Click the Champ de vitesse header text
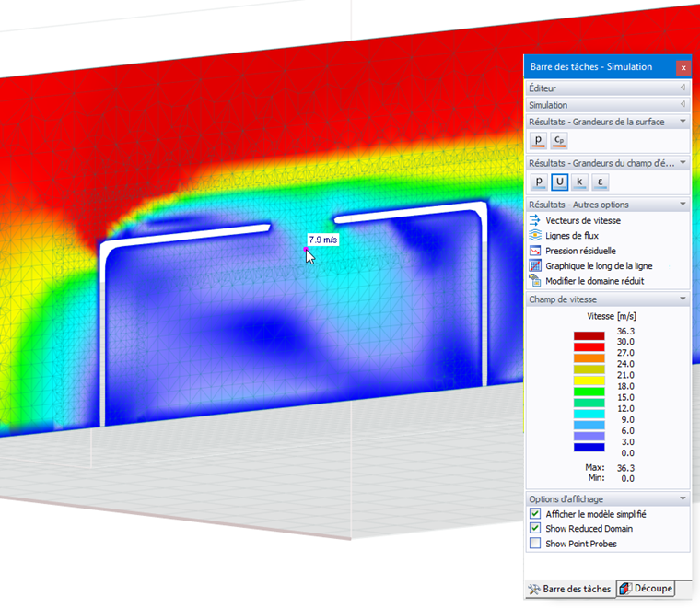Screen dimensions: 700x609 pos(563,299)
